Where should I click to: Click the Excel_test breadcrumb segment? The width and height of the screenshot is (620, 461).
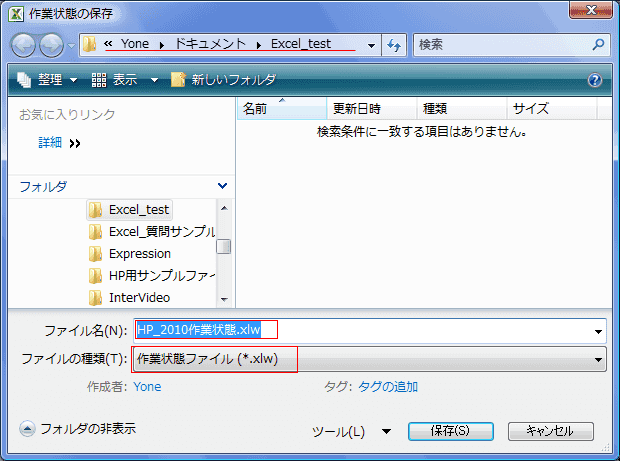click(301, 43)
